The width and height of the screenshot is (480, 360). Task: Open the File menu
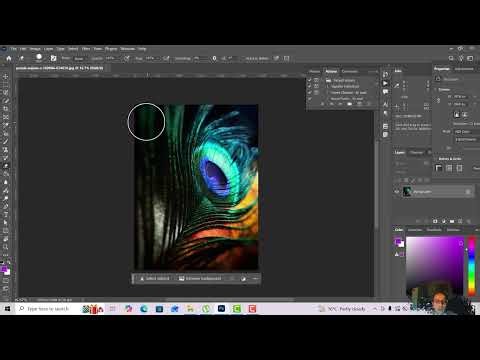coord(14,49)
